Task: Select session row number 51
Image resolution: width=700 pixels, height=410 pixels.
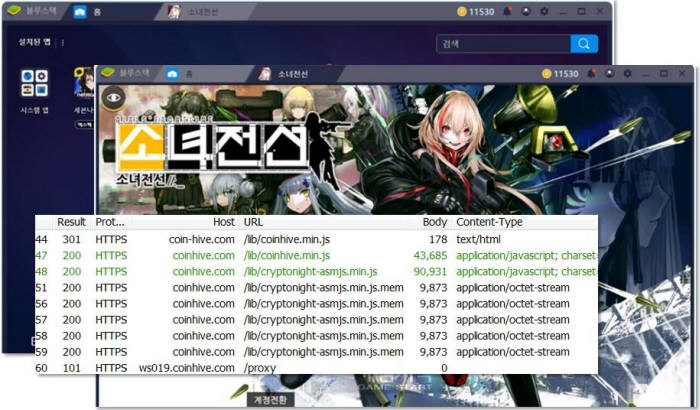Action: tap(41, 288)
